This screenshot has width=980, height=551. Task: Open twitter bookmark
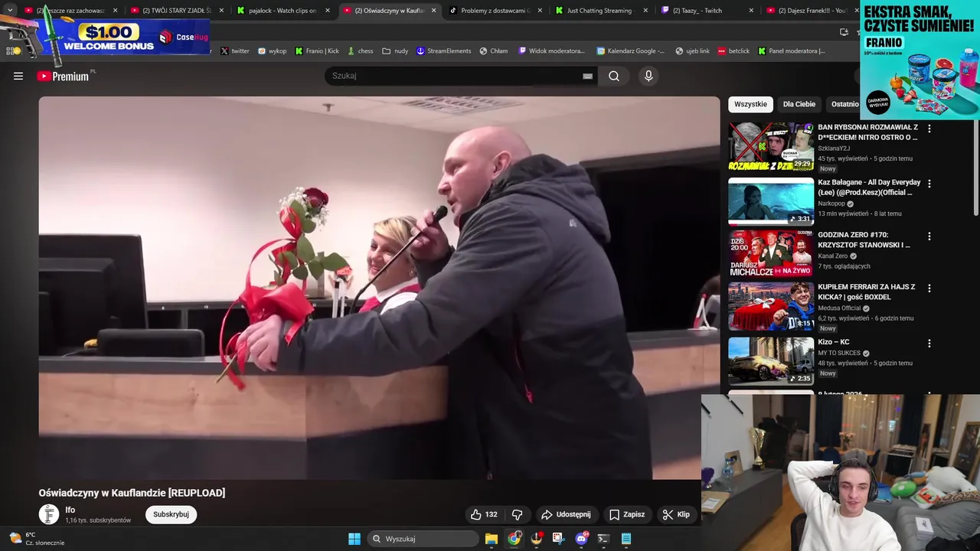click(235, 51)
